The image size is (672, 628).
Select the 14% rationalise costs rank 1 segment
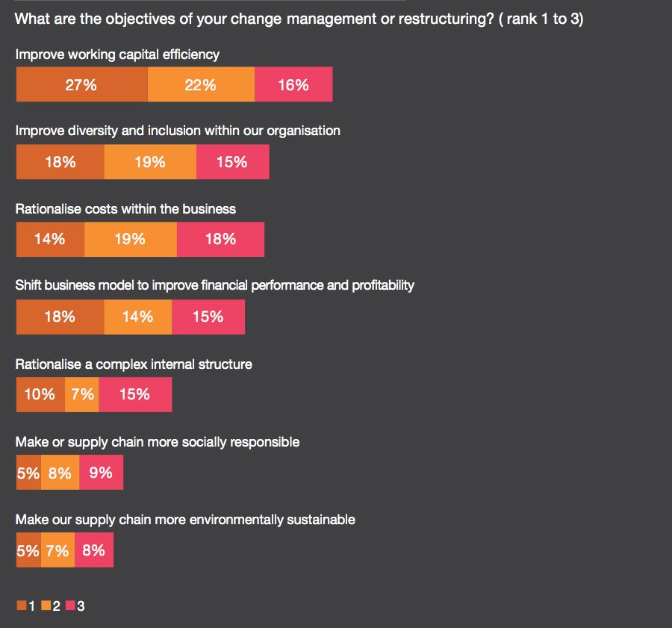tap(50, 240)
